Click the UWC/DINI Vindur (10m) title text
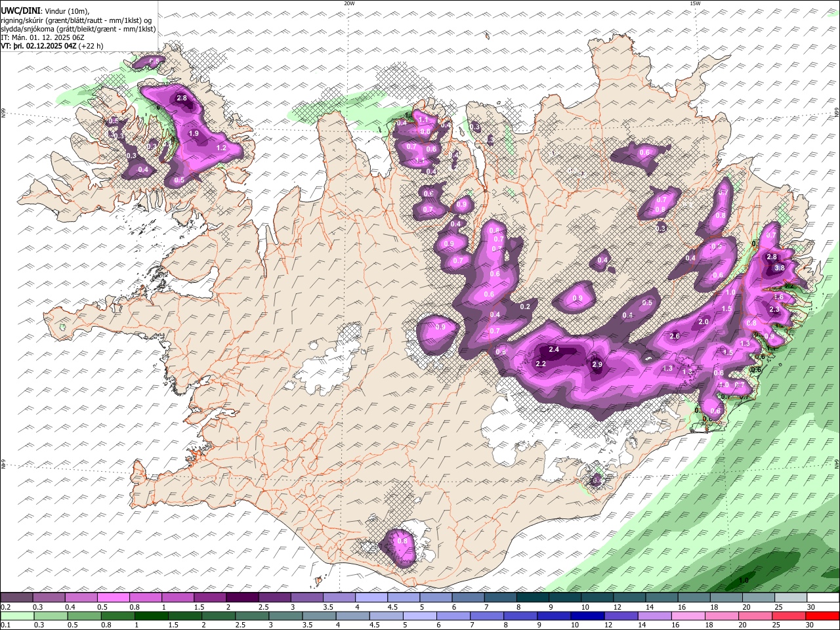 [45, 11]
